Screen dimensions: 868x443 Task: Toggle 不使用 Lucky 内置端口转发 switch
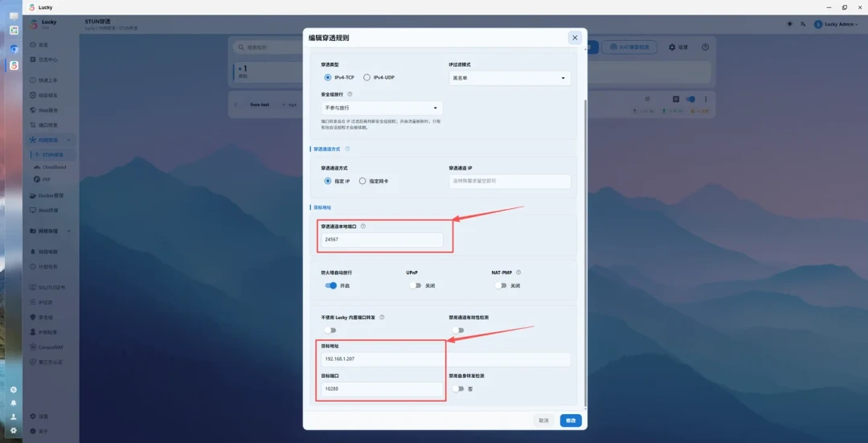click(330, 330)
